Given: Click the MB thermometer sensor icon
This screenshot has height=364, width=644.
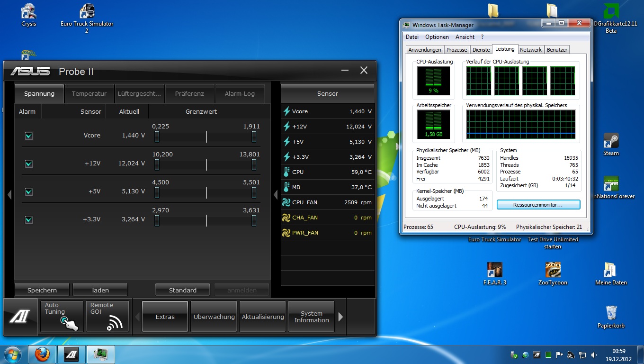Looking at the screenshot, I should (286, 187).
